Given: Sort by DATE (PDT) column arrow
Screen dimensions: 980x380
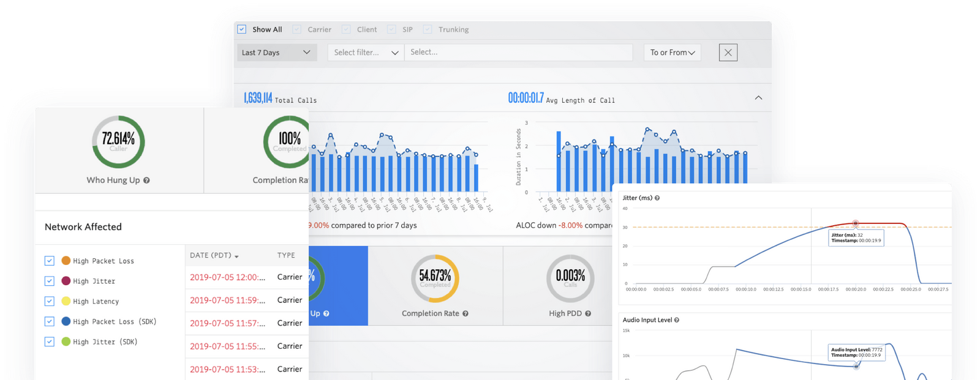Looking at the screenshot, I should [x=236, y=256].
